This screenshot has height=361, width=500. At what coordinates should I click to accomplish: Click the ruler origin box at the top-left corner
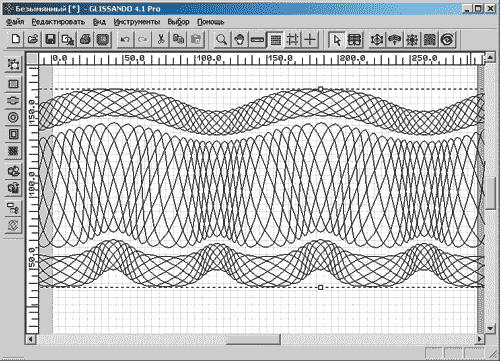[x=32, y=59]
